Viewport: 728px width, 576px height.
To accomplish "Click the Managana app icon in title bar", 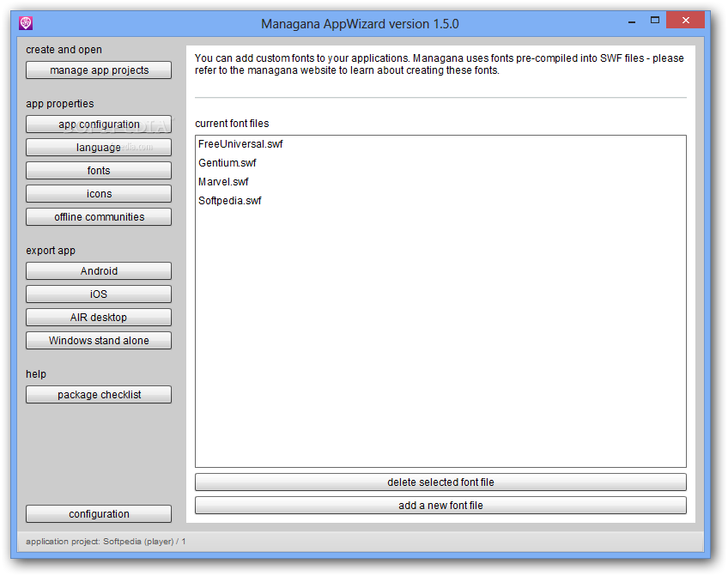I will coord(26,22).
